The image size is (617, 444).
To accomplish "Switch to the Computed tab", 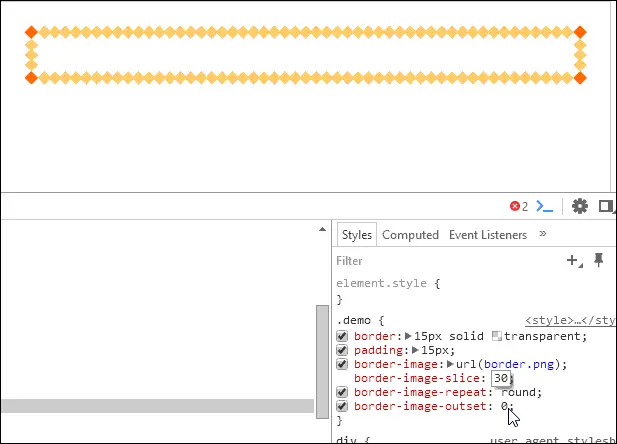I will click(x=410, y=235).
